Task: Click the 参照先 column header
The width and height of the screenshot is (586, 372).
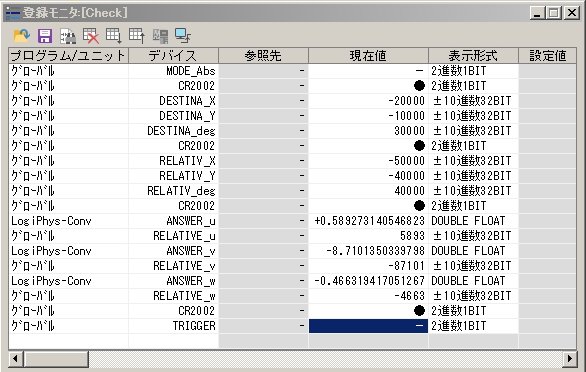Action: 263,56
